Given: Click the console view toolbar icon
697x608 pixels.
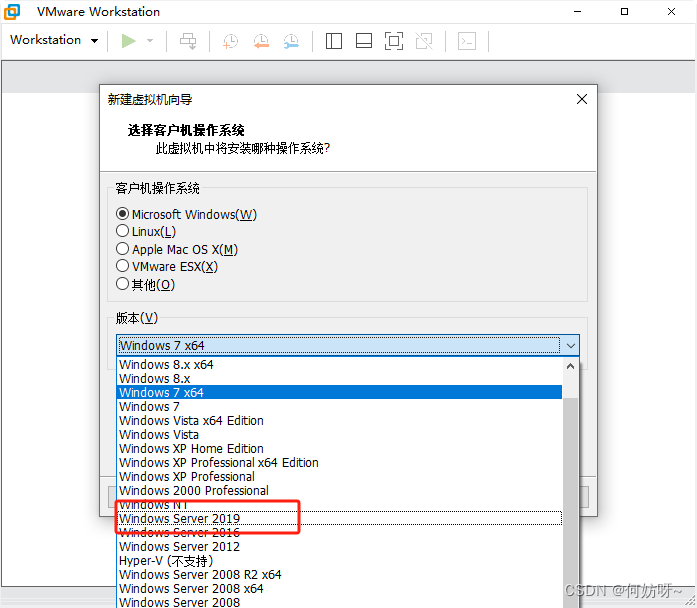Looking at the screenshot, I should pos(467,41).
